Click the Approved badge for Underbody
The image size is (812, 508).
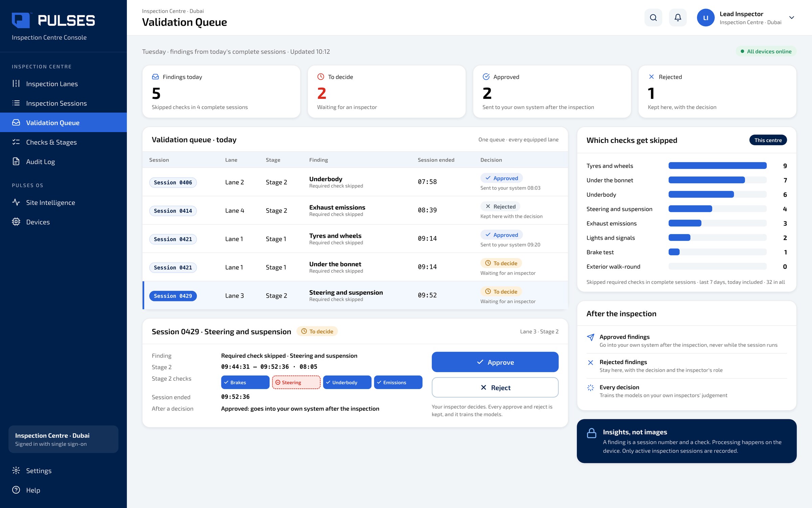click(501, 178)
